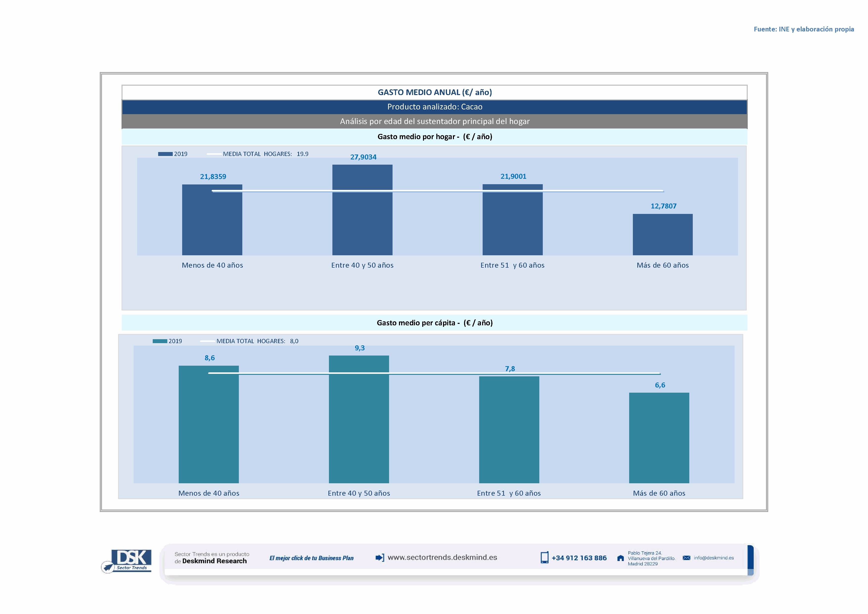Click the 7,8 teal bar for Entre 51 y 60 años
This screenshot has width=868, height=614.
[x=509, y=430]
